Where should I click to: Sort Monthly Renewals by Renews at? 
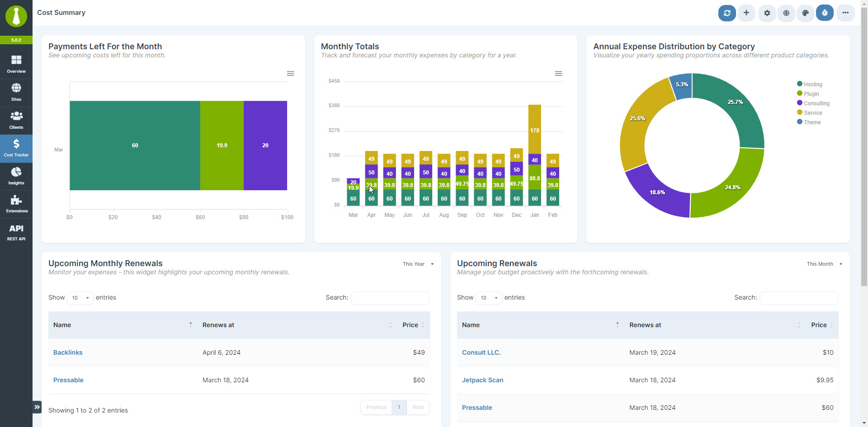coord(297,325)
